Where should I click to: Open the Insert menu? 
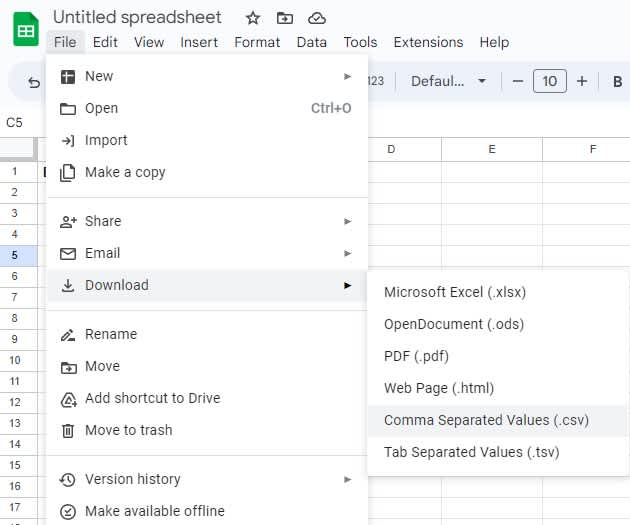click(199, 42)
